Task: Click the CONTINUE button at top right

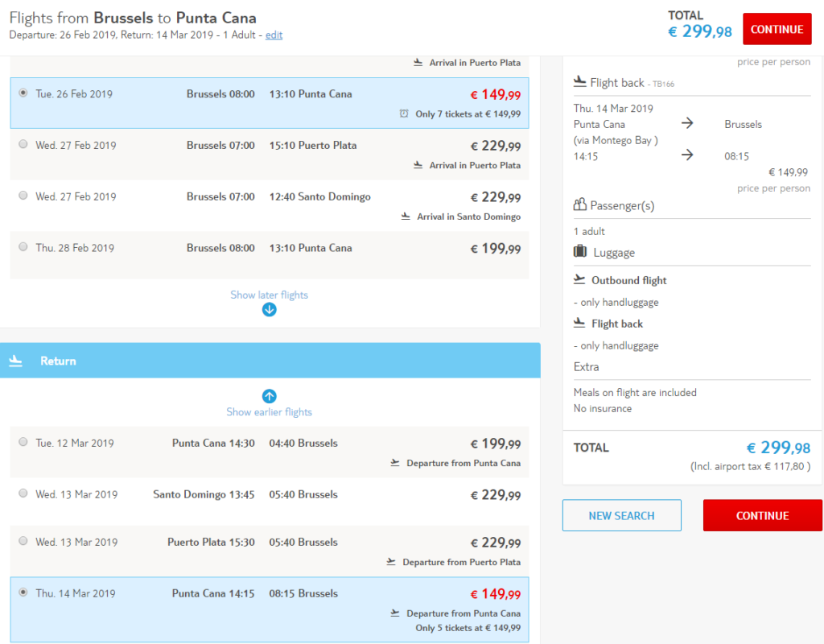Action: [777, 29]
